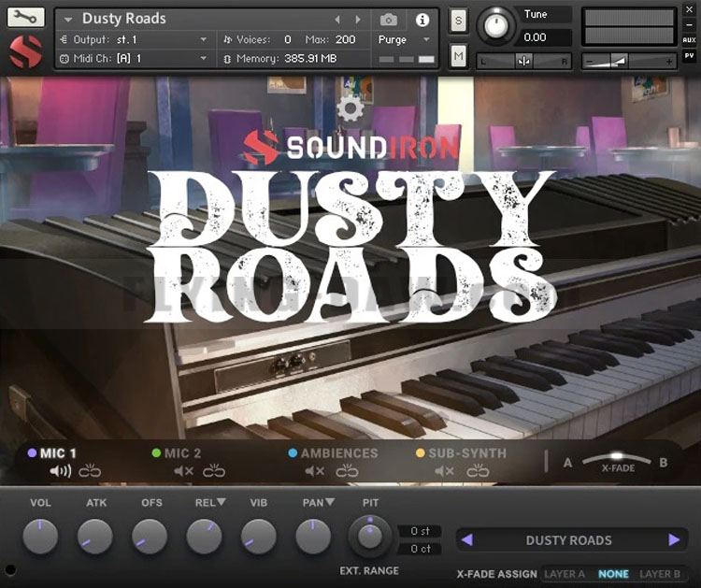Click the output volume slider
The width and height of the screenshot is (701, 588).
pos(629,62)
